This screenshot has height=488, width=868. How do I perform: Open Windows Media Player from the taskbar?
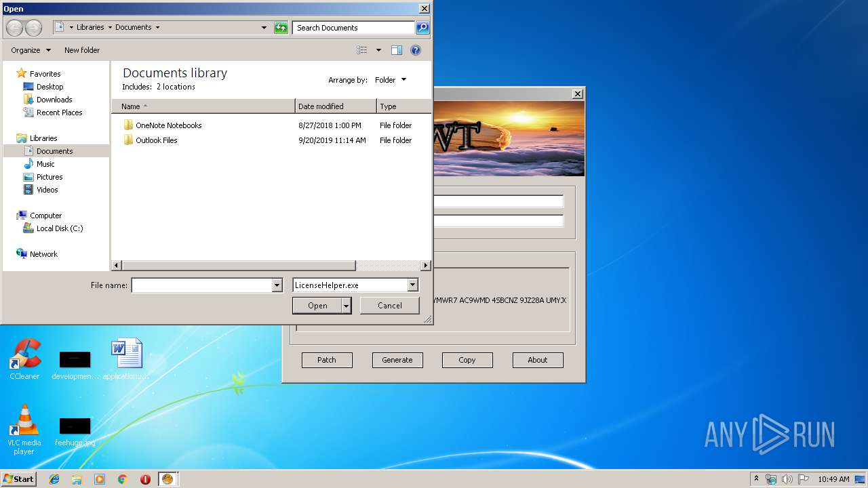pyautogui.click(x=100, y=479)
